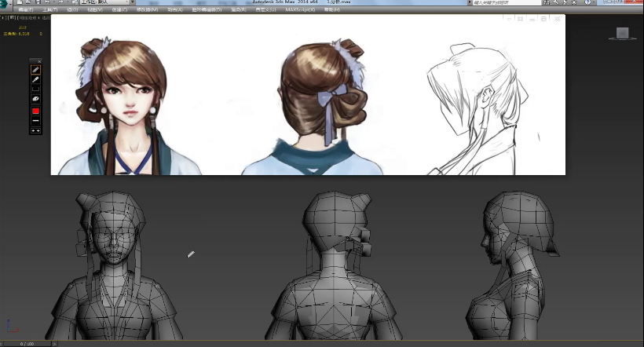Close the annotation tool palette
Viewport: 644px width, 347px height.
40,60
